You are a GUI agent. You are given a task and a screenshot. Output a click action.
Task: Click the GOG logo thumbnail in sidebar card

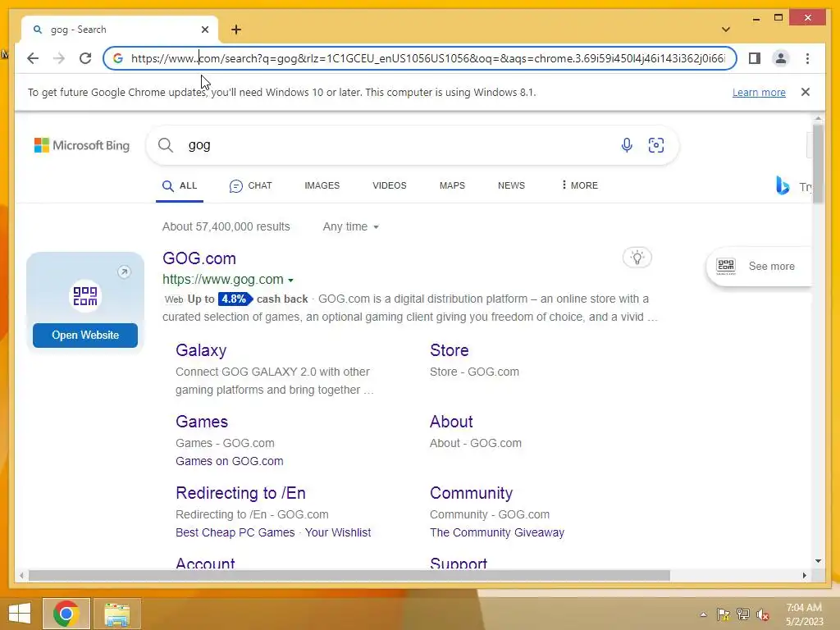[x=85, y=295]
